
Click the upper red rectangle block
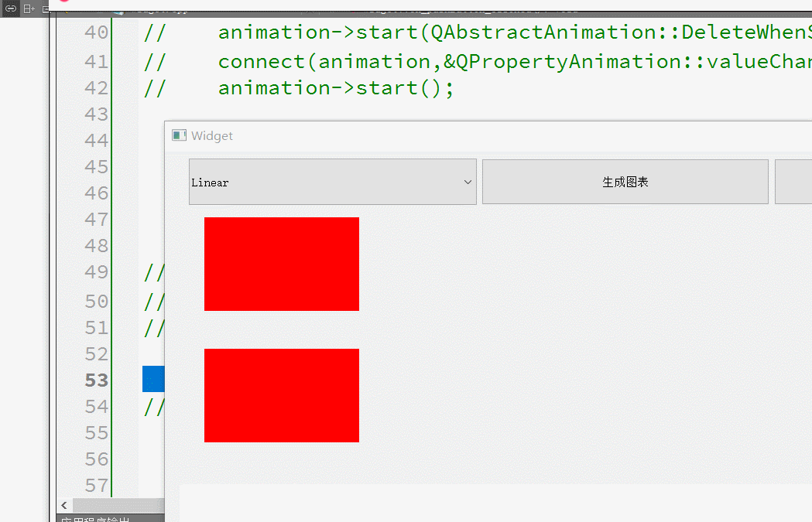click(281, 264)
